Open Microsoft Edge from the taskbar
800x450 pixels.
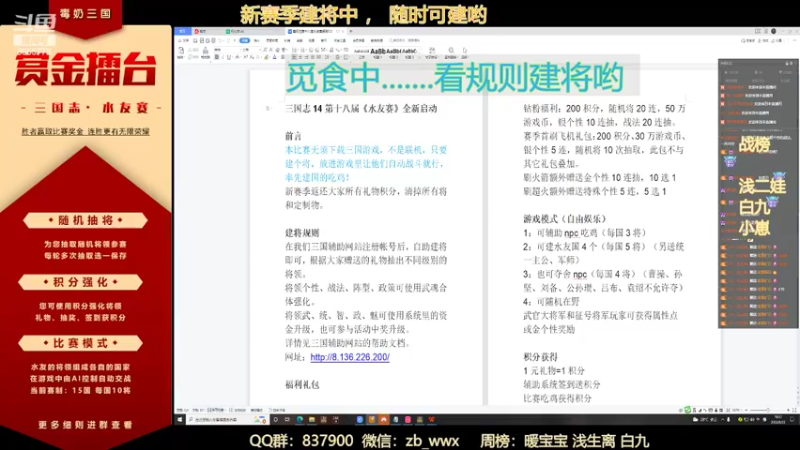299,419
